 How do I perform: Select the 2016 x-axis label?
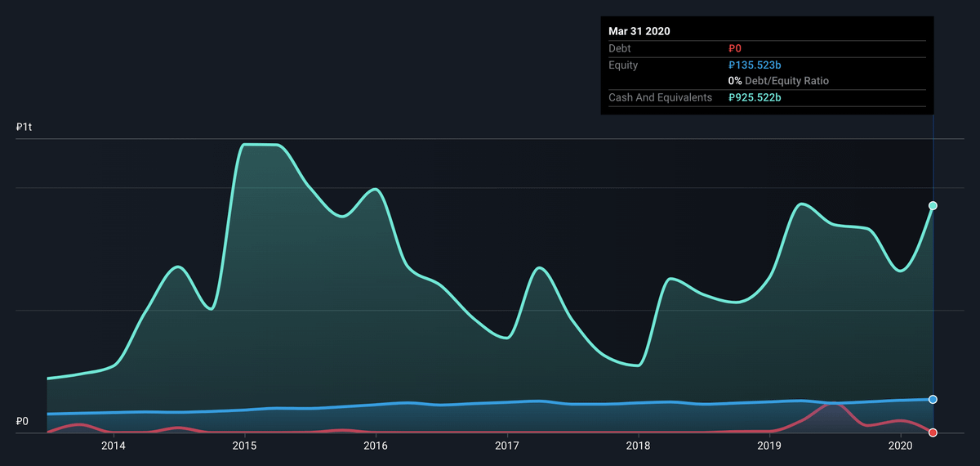(x=376, y=446)
